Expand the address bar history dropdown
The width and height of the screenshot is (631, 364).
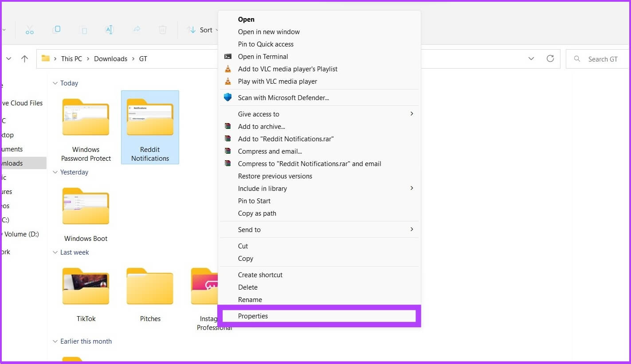(x=531, y=59)
